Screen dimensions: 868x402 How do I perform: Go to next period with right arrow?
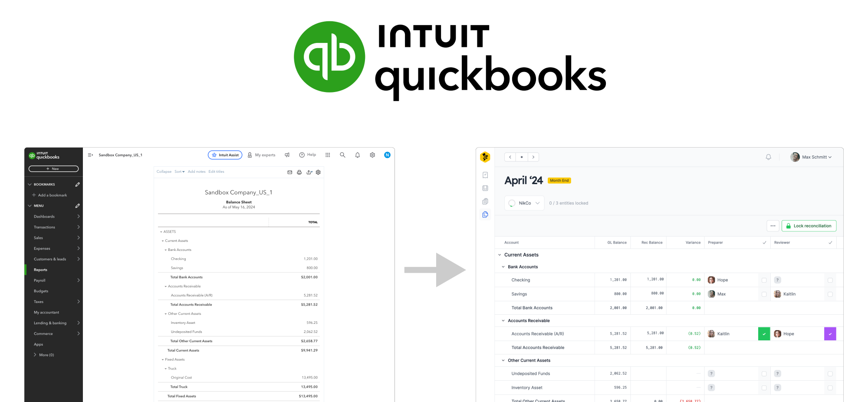(533, 157)
